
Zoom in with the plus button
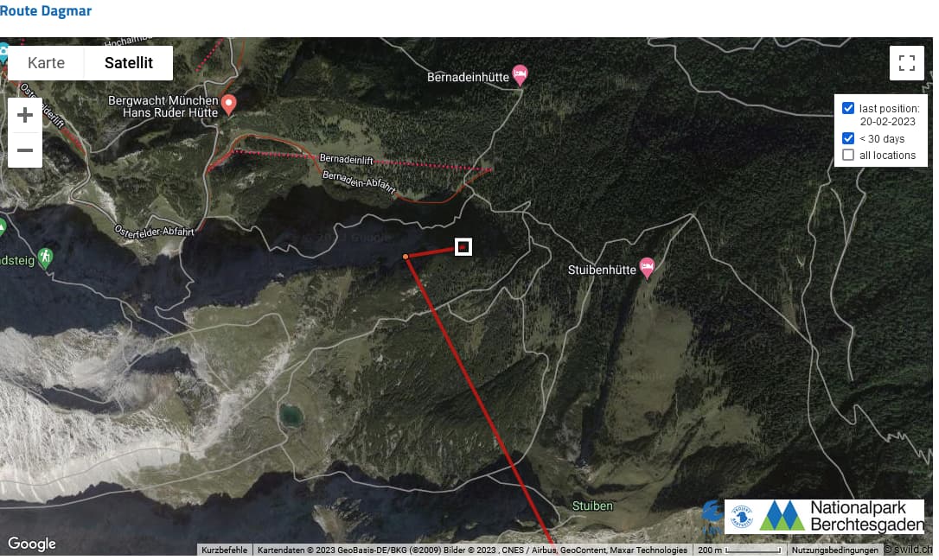24,115
